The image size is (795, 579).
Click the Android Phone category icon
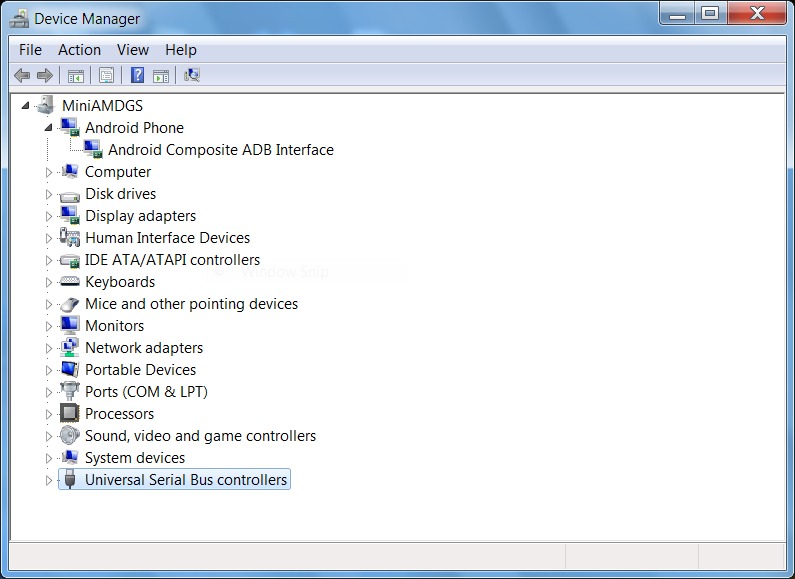tap(70, 127)
